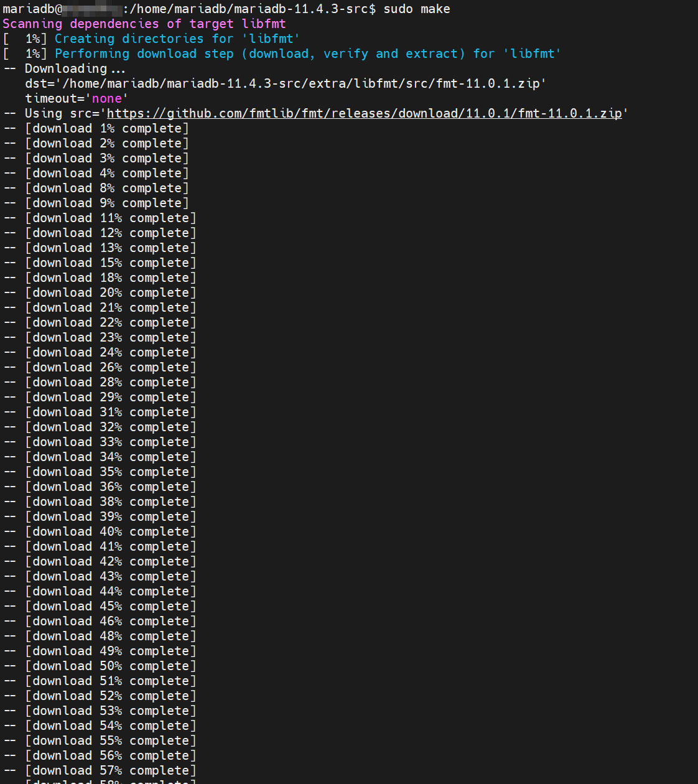The height and width of the screenshot is (784, 698).
Task: Click the 'download 11% complete' line
Action: tap(100, 218)
